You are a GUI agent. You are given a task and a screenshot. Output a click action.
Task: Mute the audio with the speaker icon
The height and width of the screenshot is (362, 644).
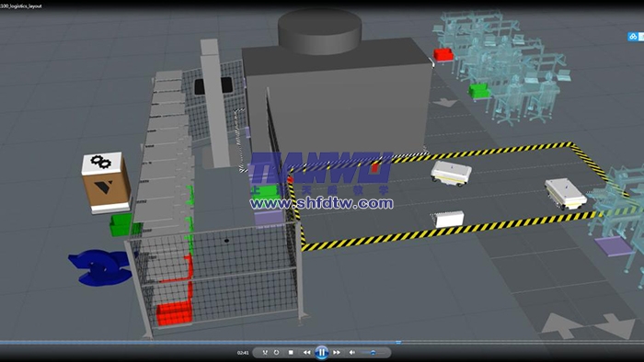click(x=352, y=352)
